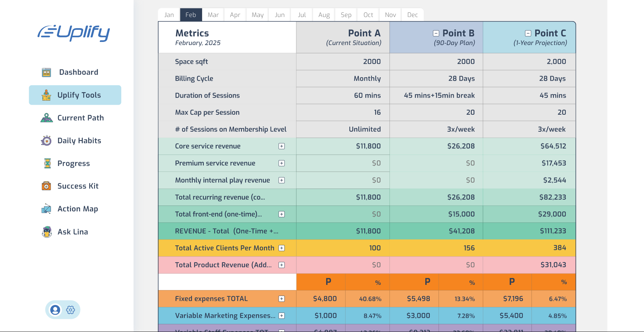Click the Success Kit bag icon

[46, 186]
